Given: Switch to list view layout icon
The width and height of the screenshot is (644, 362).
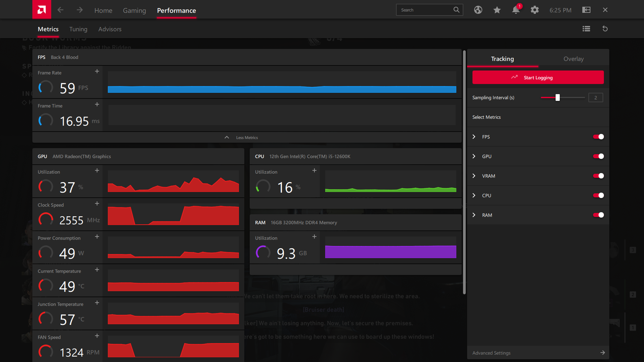Looking at the screenshot, I should click(586, 29).
